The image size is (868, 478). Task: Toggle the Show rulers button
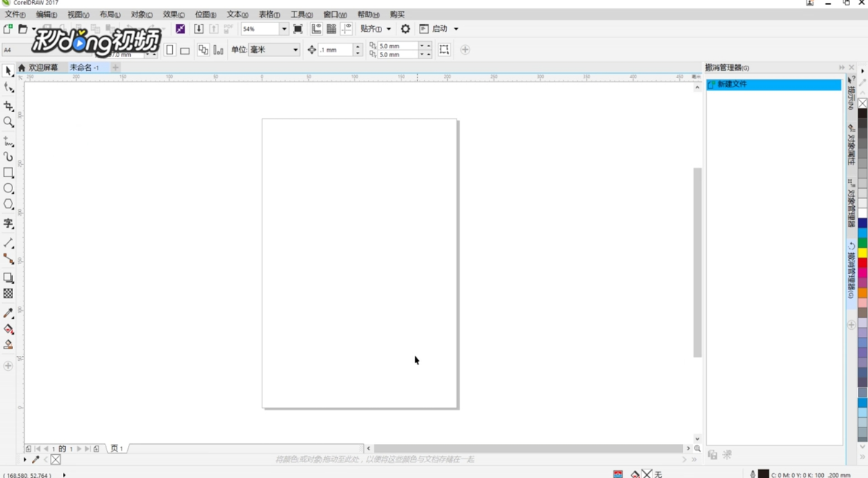pos(316,29)
